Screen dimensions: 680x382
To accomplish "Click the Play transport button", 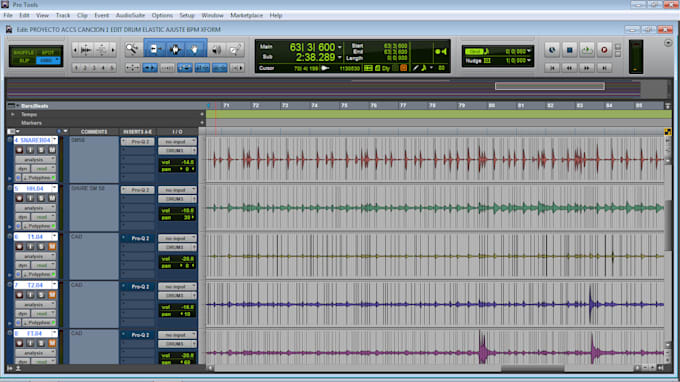I will (x=587, y=50).
